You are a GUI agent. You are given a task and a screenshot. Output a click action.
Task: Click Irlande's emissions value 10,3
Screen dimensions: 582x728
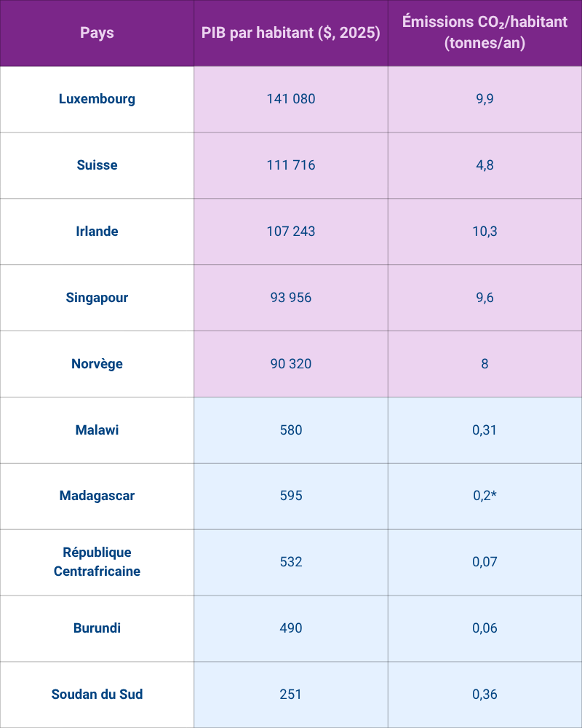(485, 232)
